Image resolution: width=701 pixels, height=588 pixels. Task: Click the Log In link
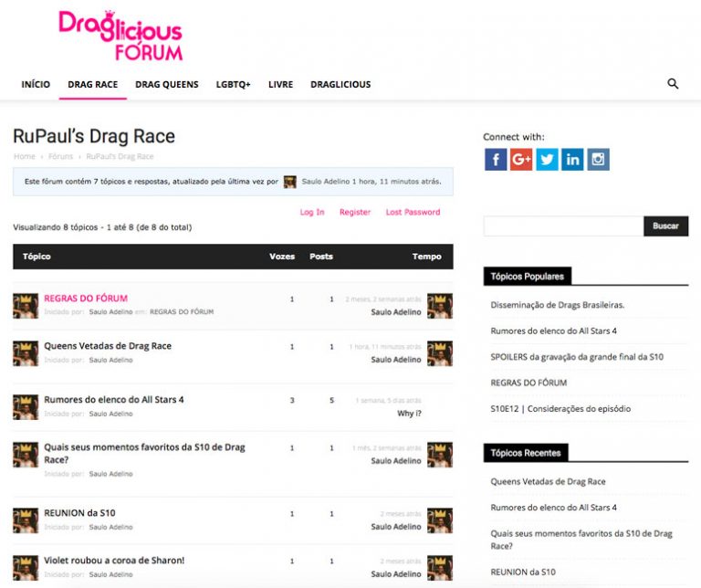tap(312, 212)
